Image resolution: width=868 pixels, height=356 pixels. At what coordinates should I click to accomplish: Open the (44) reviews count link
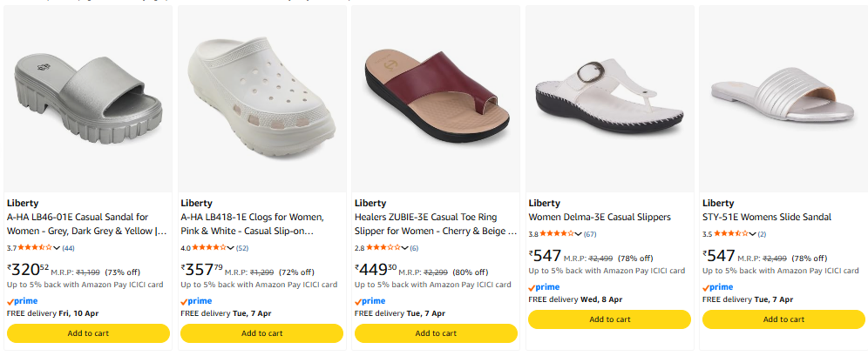[68, 248]
